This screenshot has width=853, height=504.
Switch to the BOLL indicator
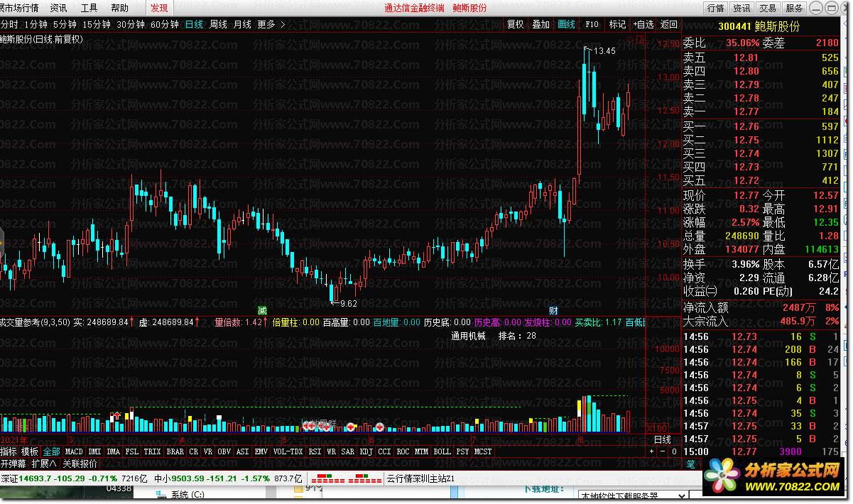[442, 451]
